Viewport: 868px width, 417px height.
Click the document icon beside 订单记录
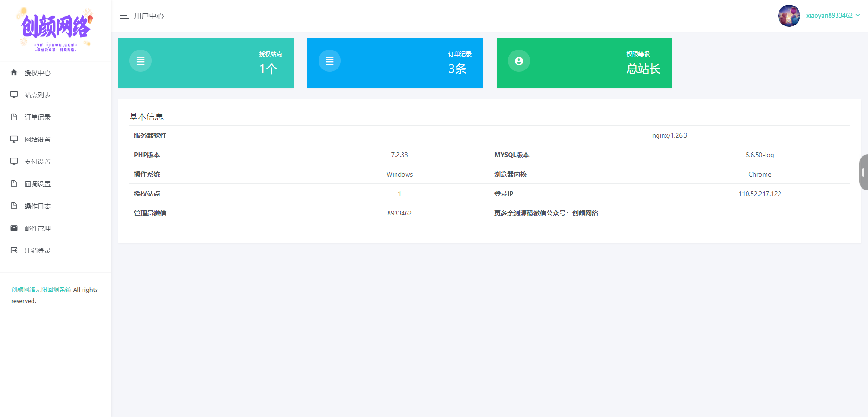tap(14, 117)
